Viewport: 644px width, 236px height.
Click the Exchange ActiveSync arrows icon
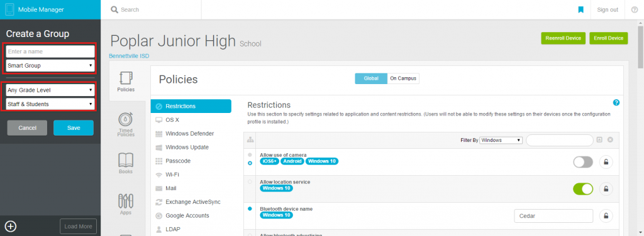coord(159,202)
